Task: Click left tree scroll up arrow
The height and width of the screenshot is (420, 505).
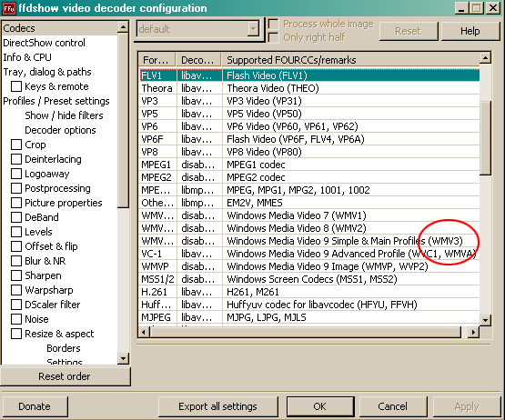Action: pos(124,27)
